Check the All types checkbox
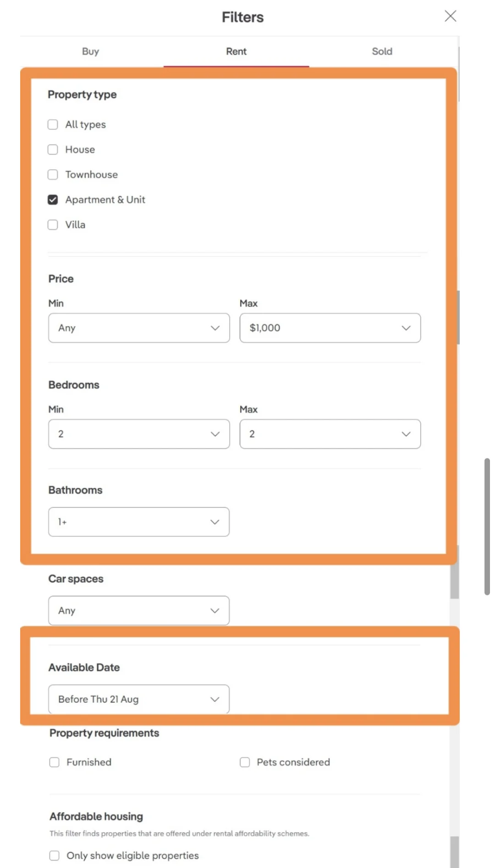This screenshot has height=868, width=495. point(53,125)
